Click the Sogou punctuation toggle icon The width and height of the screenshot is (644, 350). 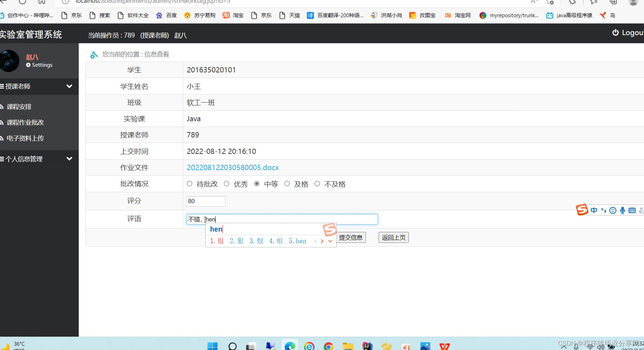click(604, 210)
